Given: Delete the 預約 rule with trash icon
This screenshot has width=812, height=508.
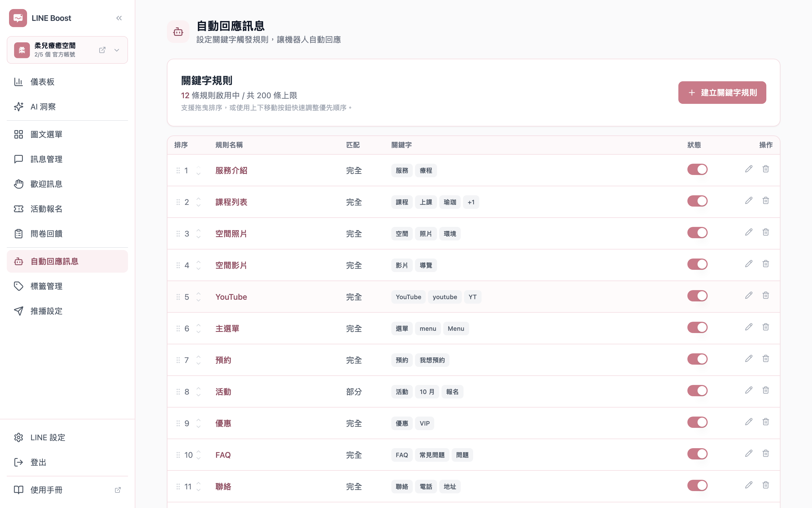Looking at the screenshot, I should (766, 358).
